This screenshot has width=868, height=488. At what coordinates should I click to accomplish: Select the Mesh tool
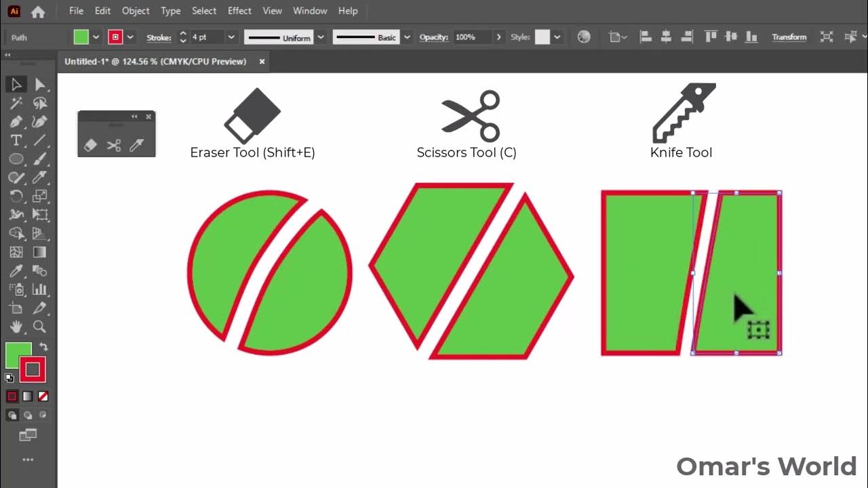coord(16,253)
